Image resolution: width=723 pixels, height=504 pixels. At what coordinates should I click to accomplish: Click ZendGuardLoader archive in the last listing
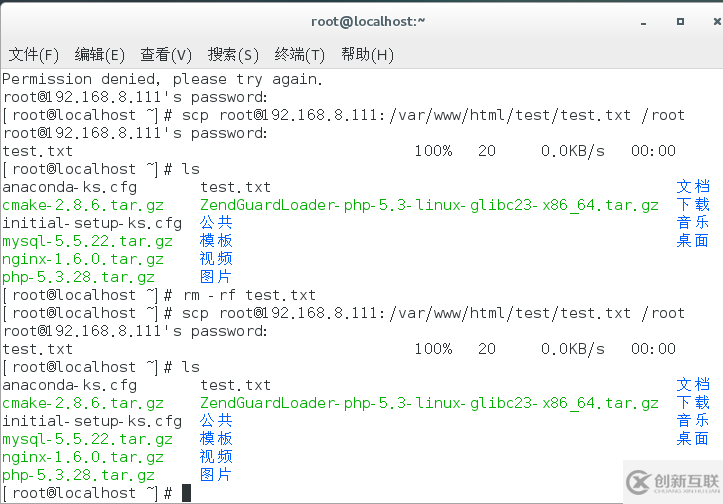pos(429,403)
